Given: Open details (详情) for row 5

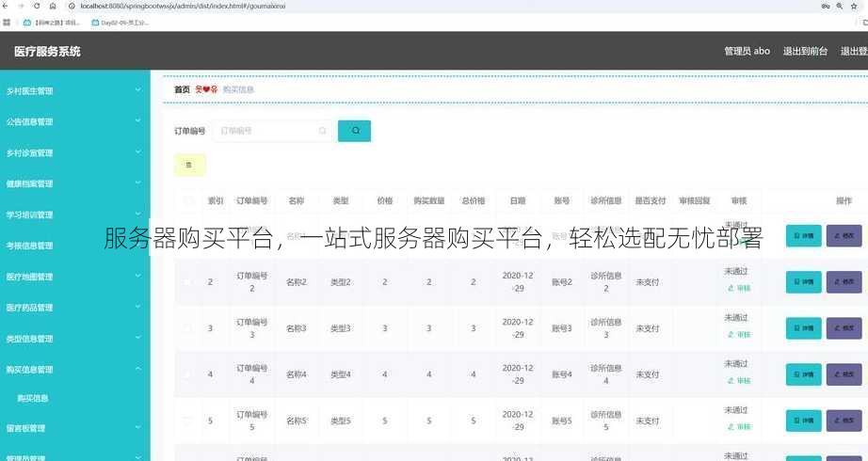Looking at the screenshot, I should 804,421.
